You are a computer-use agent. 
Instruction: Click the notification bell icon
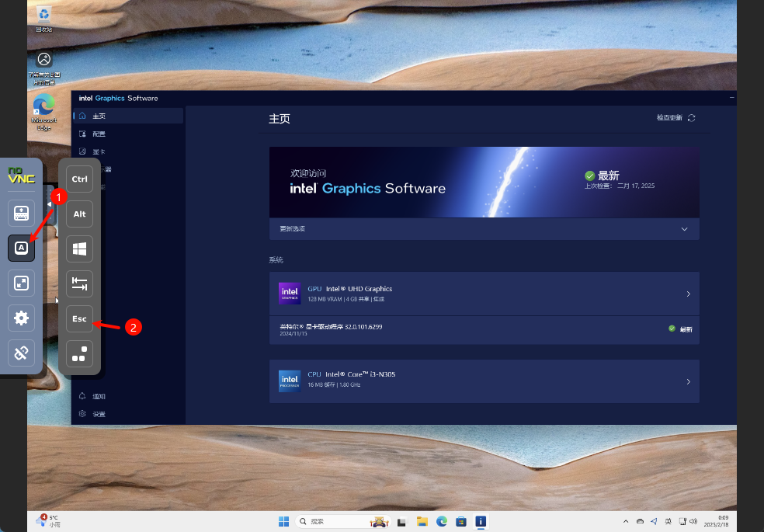82,395
